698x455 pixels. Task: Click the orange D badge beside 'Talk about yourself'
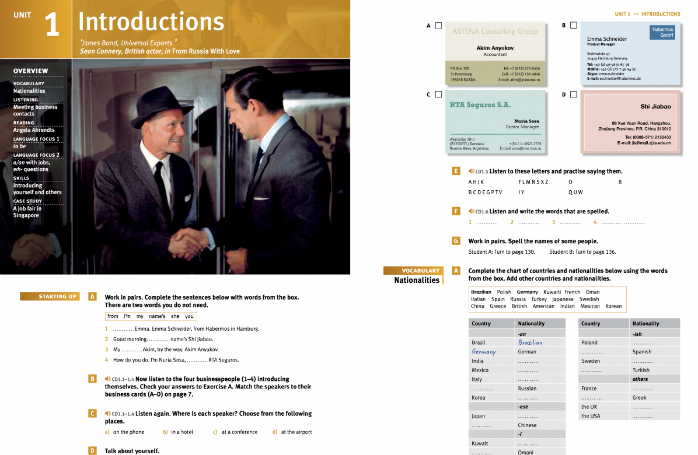pyautogui.click(x=92, y=451)
